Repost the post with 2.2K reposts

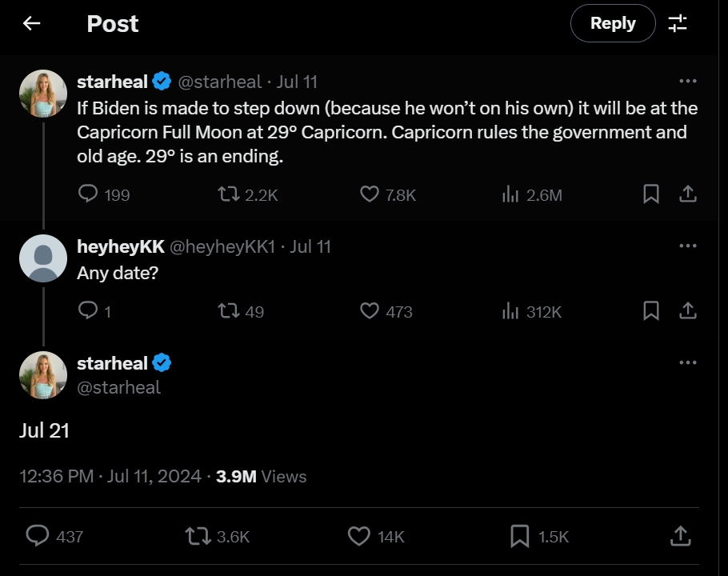pyautogui.click(x=228, y=194)
